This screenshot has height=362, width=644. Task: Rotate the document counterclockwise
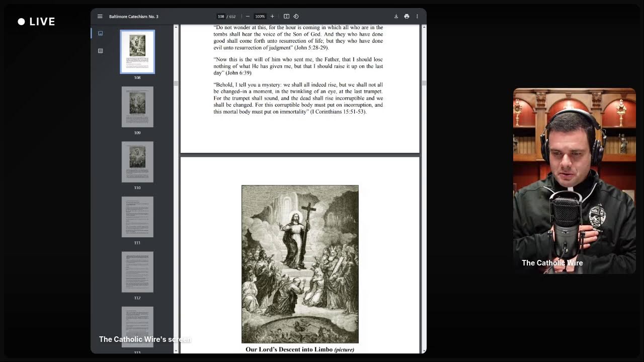(296, 17)
